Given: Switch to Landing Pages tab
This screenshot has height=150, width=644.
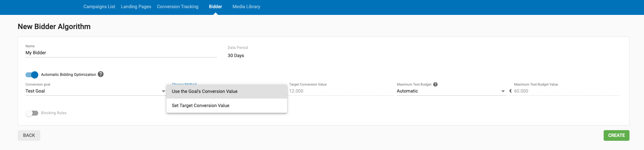Looking at the screenshot, I should (136, 7).
